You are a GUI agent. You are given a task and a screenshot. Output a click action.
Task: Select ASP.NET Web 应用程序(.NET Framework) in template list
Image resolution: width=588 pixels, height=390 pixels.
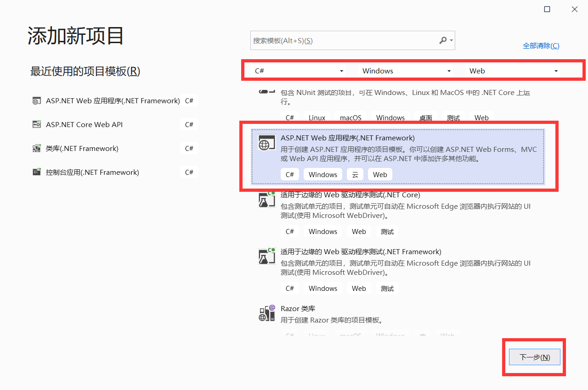pyautogui.click(x=398, y=157)
